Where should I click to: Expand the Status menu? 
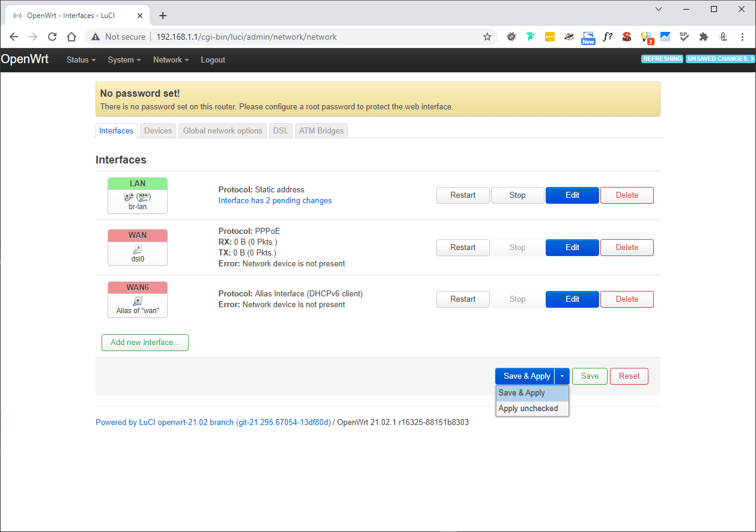(x=81, y=60)
